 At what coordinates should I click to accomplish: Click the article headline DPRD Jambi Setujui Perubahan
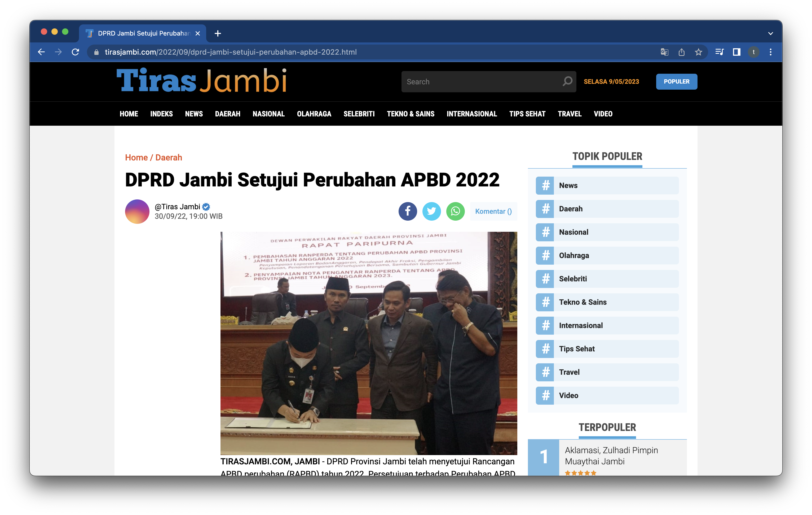312,180
